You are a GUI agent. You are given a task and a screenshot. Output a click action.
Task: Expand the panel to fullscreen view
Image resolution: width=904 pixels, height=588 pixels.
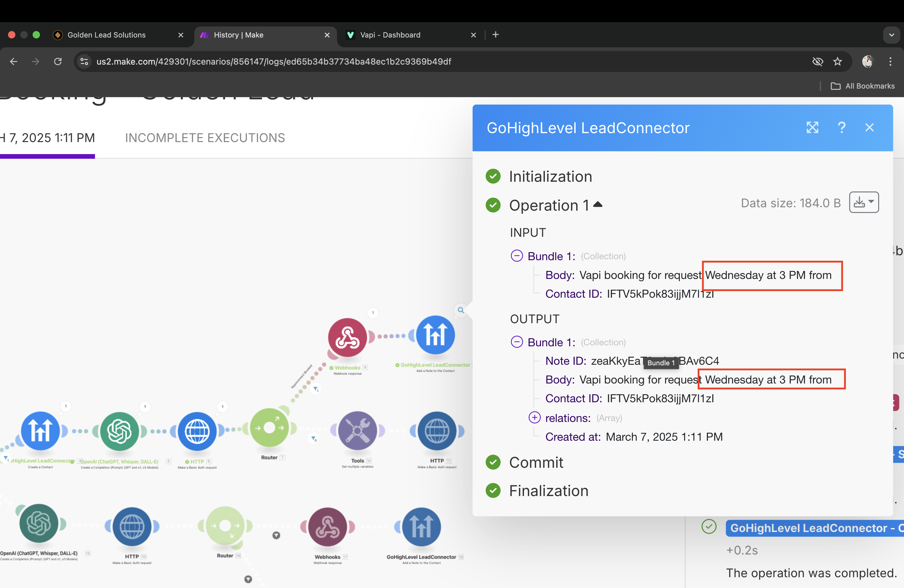(x=812, y=128)
